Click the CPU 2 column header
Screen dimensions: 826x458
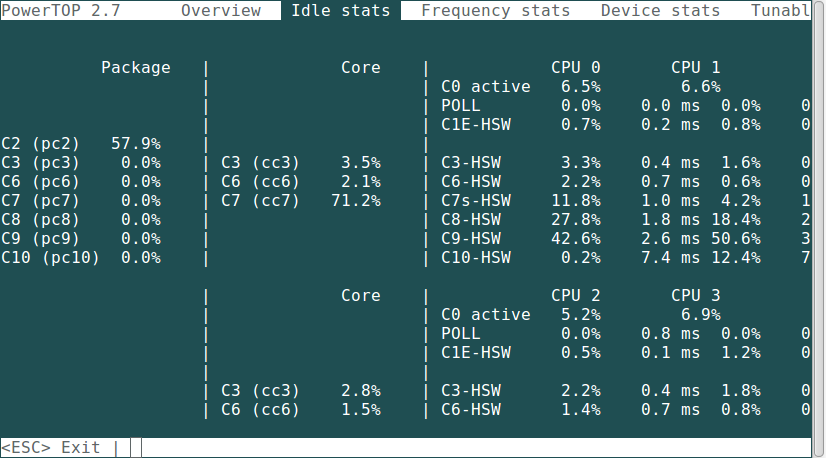click(576, 296)
